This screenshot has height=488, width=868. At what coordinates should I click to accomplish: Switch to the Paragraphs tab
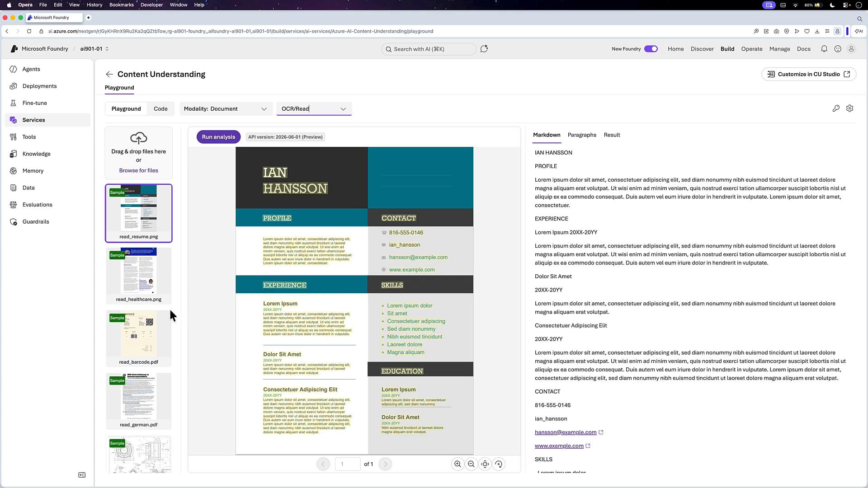click(x=582, y=135)
